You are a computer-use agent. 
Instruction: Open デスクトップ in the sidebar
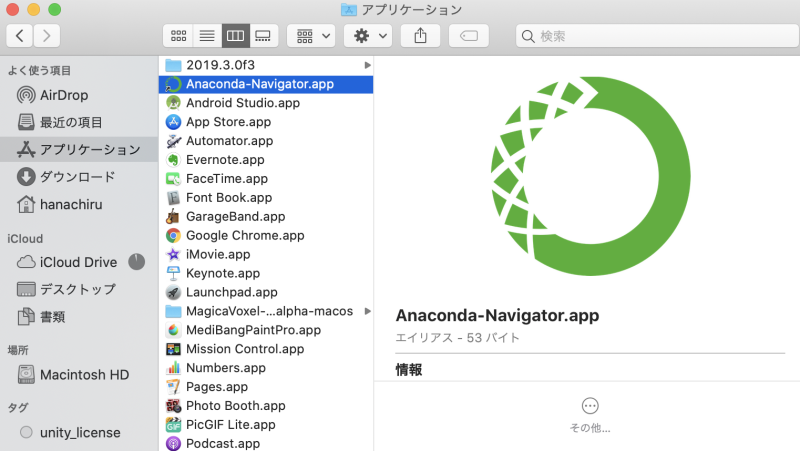[79, 289]
